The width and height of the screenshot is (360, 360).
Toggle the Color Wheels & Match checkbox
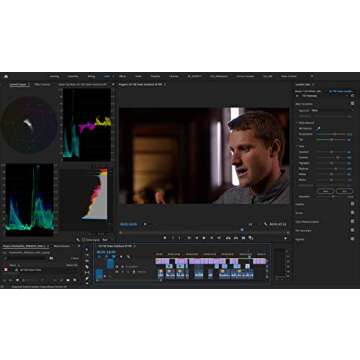[352, 221]
